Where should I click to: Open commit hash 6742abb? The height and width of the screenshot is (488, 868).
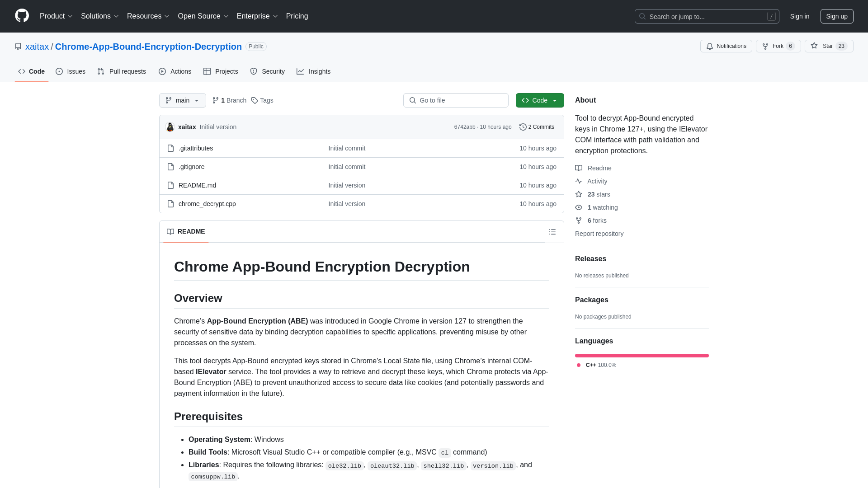(x=465, y=127)
